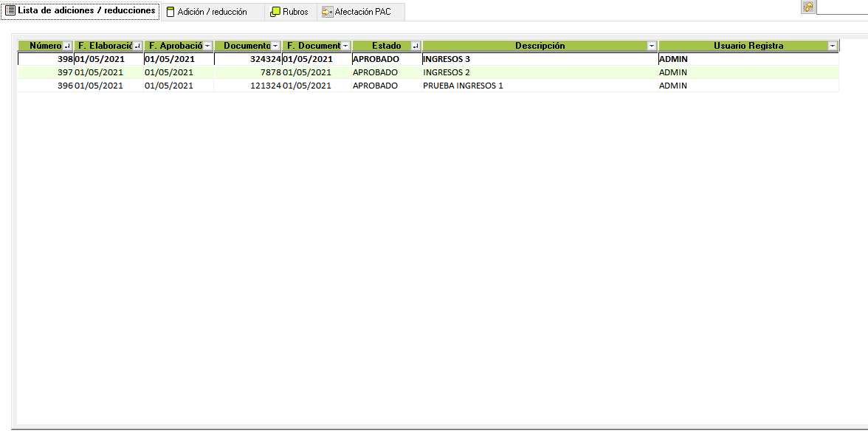Open the Número column sort arrow
This screenshot has height=436, width=868.
pyautogui.click(x=68, y=46)
